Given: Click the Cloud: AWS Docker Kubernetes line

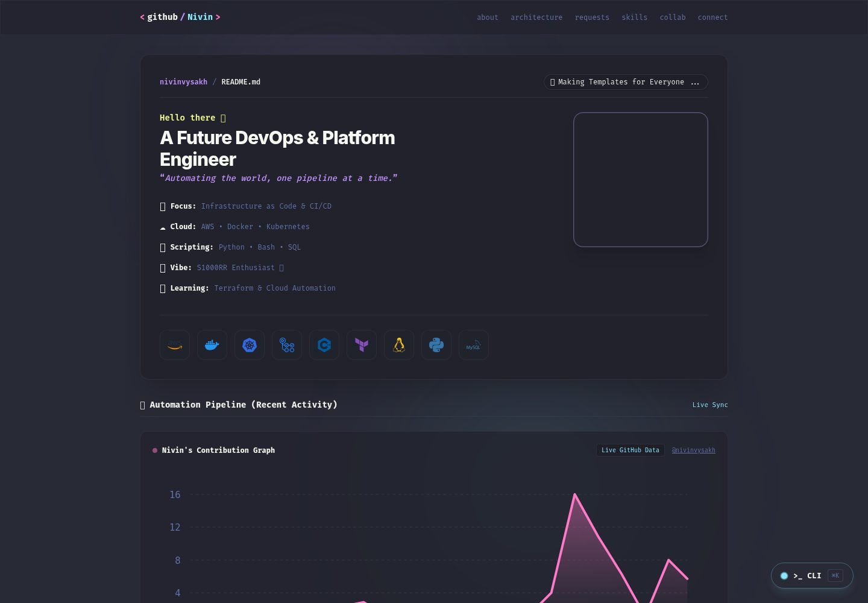Looking at the screenshot, I should pos(235,227).
